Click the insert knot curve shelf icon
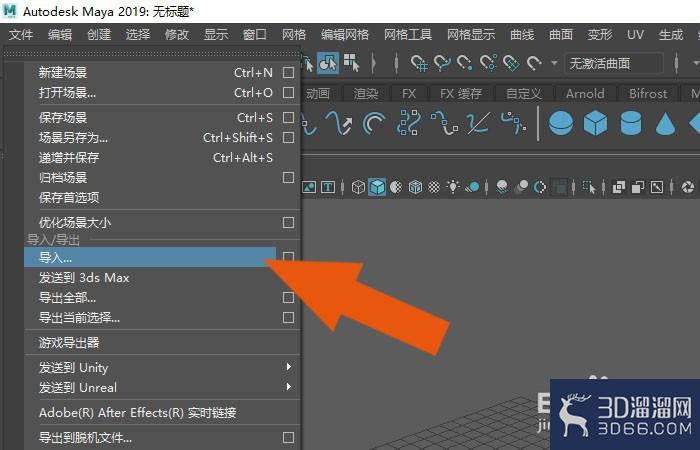700x450 pixels. click(444, 123)
